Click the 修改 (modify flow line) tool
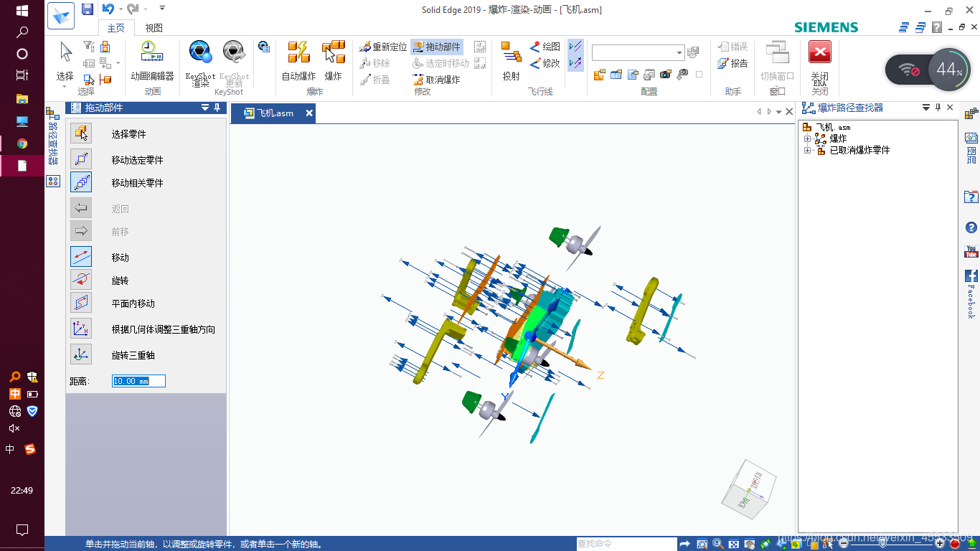980x551 pixels. [545, 63]
